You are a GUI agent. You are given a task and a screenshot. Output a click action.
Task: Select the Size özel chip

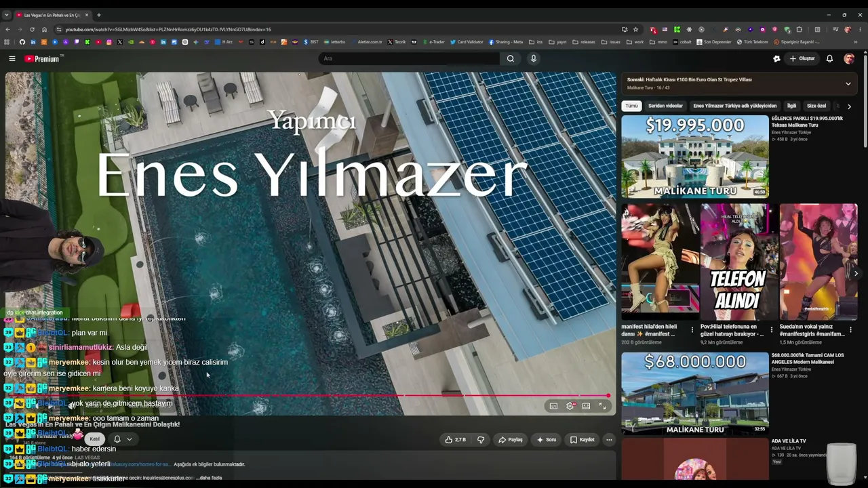[x=816, y=106]
